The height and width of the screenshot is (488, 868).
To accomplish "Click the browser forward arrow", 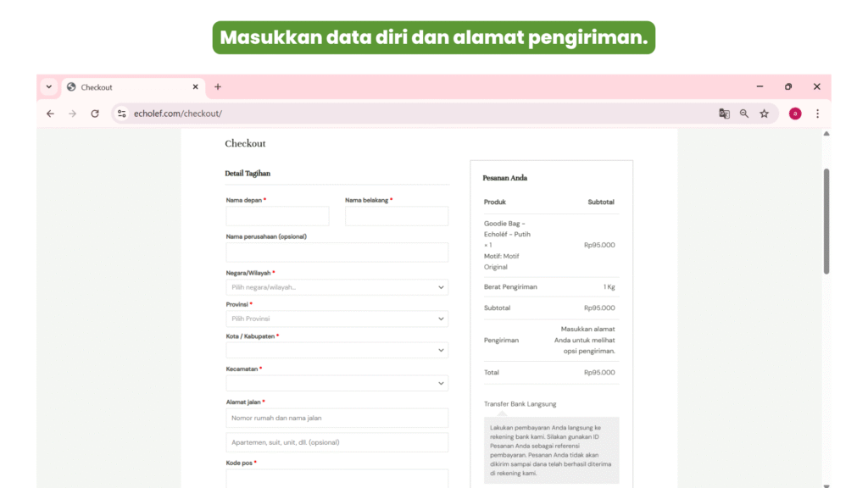I will (72, 114).
